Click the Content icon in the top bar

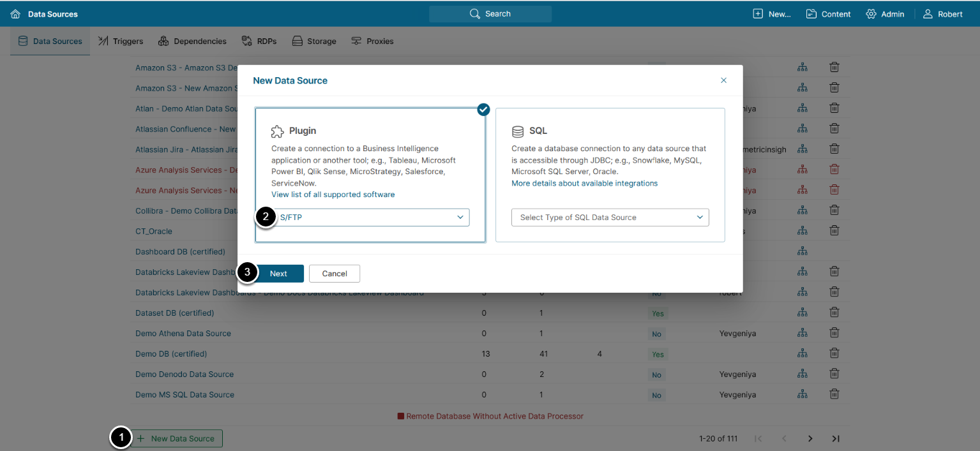(828, 14)
